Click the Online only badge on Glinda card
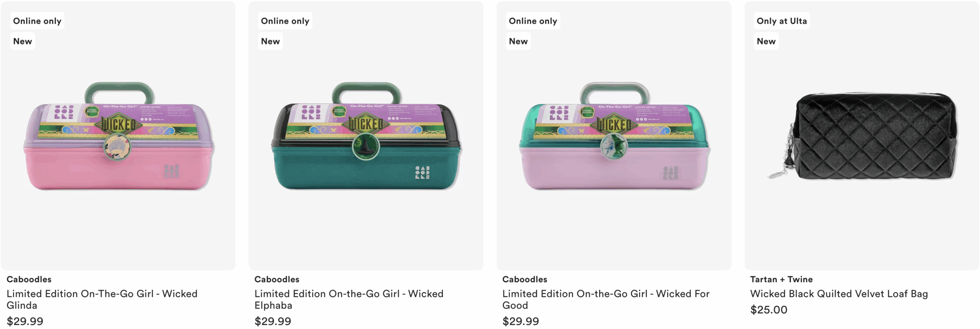This screenshot has height=329, width=980. [37, 21]
